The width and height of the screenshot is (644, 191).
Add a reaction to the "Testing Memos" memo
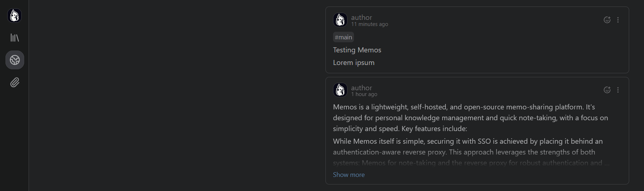point(607,20)
